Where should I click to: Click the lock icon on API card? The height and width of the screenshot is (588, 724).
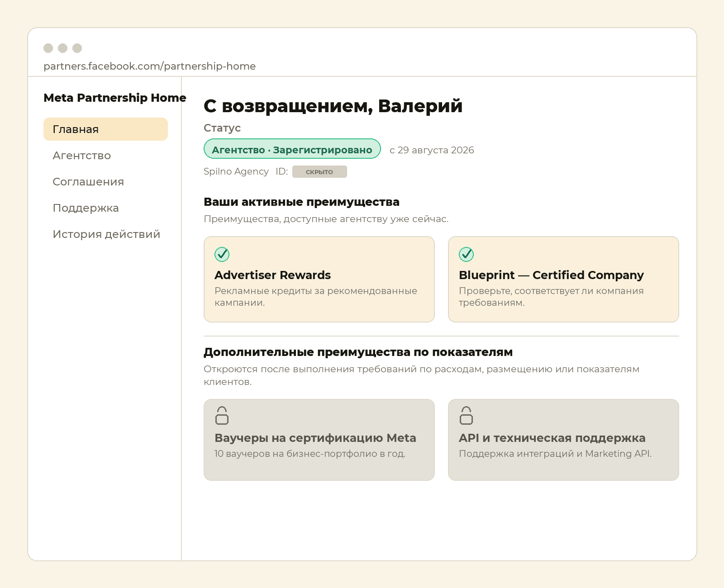pyautogui.click(x=466, y=415)
